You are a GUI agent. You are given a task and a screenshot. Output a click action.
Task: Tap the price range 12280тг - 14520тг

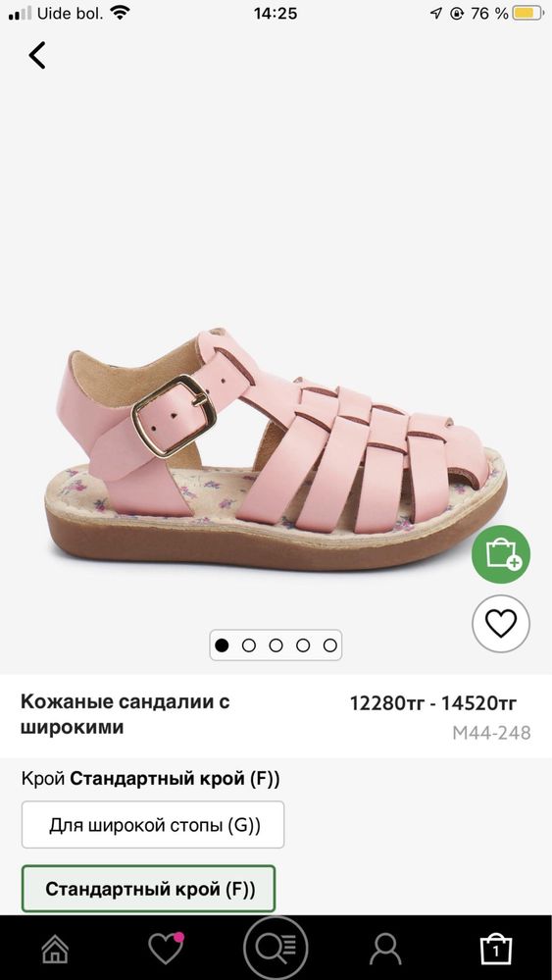pyautogui.click(x=433, y=703)
